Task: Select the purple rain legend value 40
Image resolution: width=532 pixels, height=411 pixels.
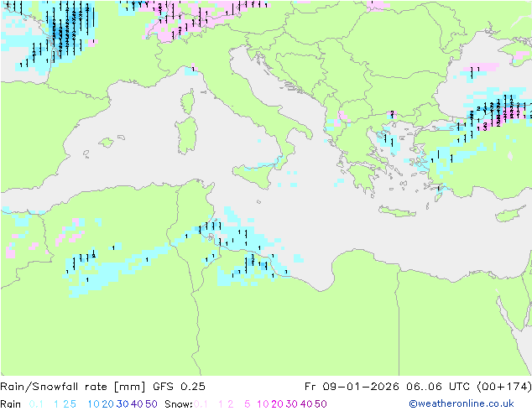Action: coord(137,404)
